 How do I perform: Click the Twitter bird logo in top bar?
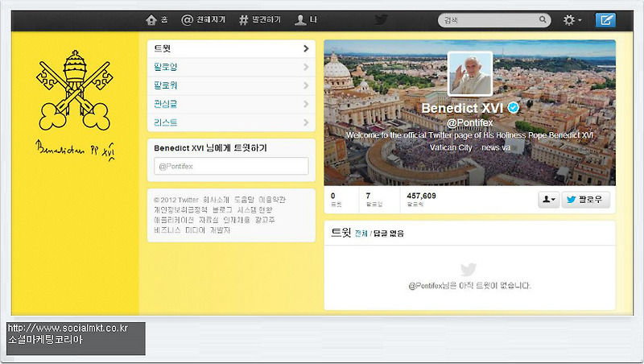[x=381, y=19]
